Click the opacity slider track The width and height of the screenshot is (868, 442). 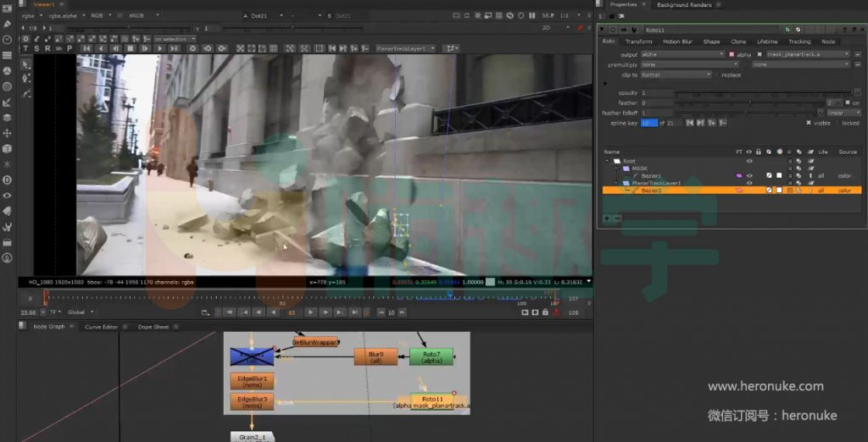746,92
